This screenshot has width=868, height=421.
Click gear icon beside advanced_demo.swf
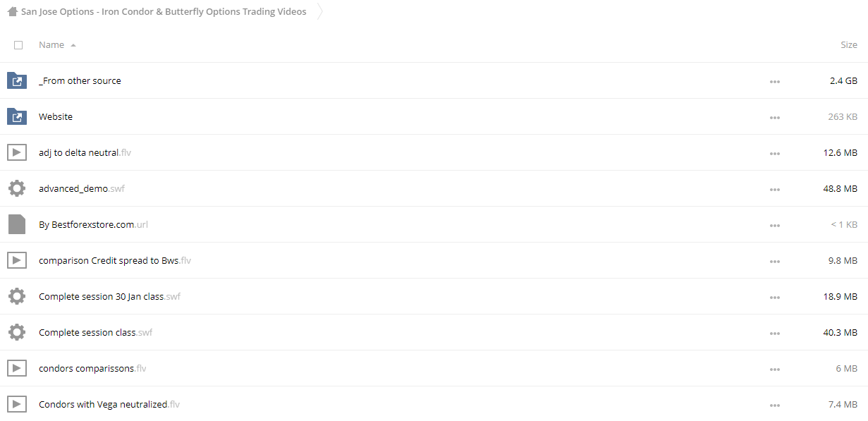click(17, 188)
